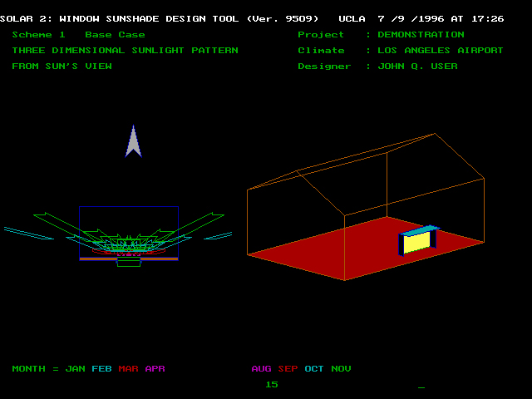532x399 pixels.
Task: Click the 'MONTH =' label
Action: [x=35, y=369]
